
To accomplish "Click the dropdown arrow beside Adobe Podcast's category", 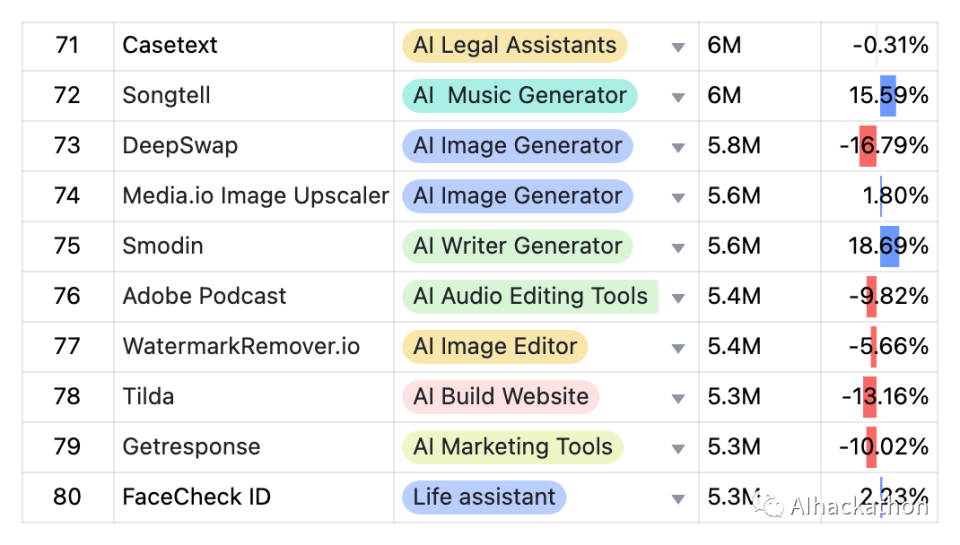I will [x=678, y=298].
